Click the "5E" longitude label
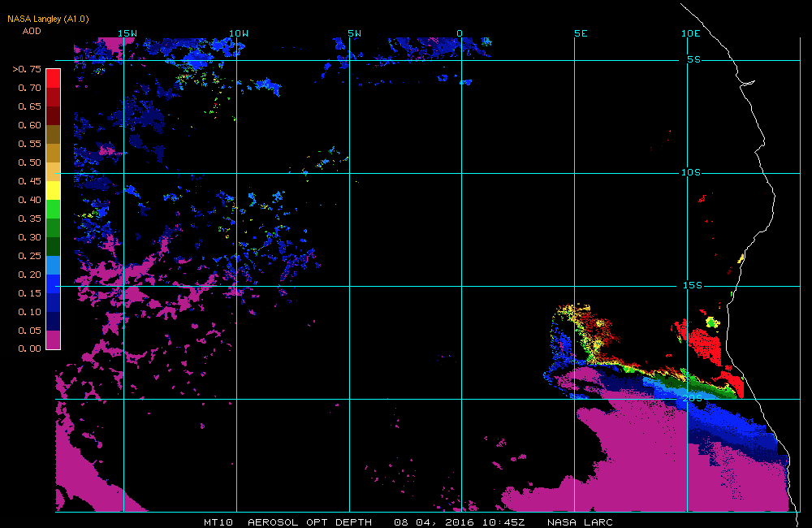This screenshot has height=528, width=812. coord(581,33)
